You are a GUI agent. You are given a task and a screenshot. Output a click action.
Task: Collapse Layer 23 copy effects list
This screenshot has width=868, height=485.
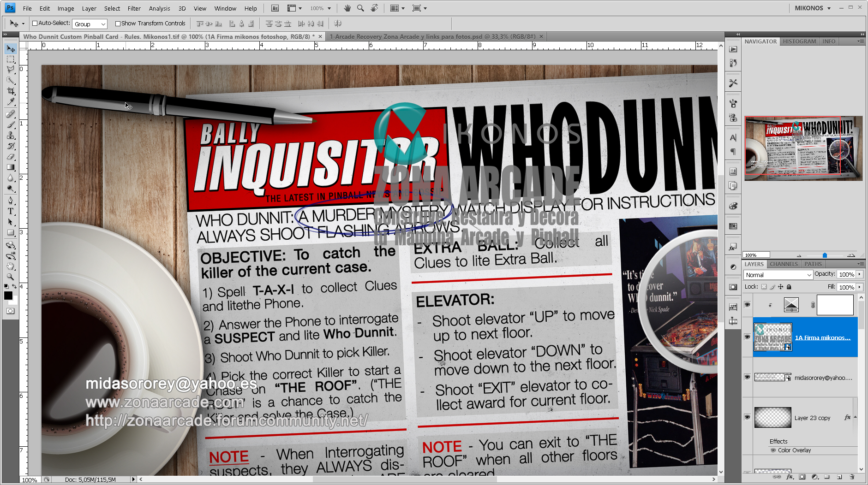point(855,417)
